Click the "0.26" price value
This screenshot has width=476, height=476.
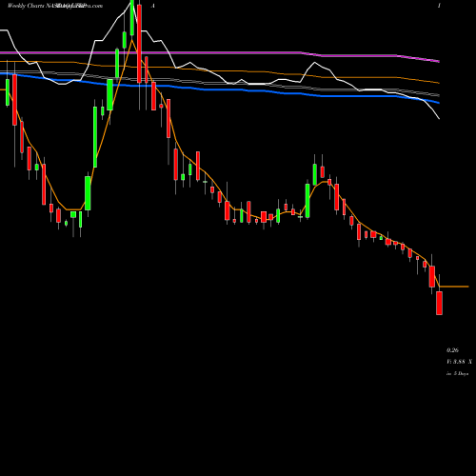(452, 350)
